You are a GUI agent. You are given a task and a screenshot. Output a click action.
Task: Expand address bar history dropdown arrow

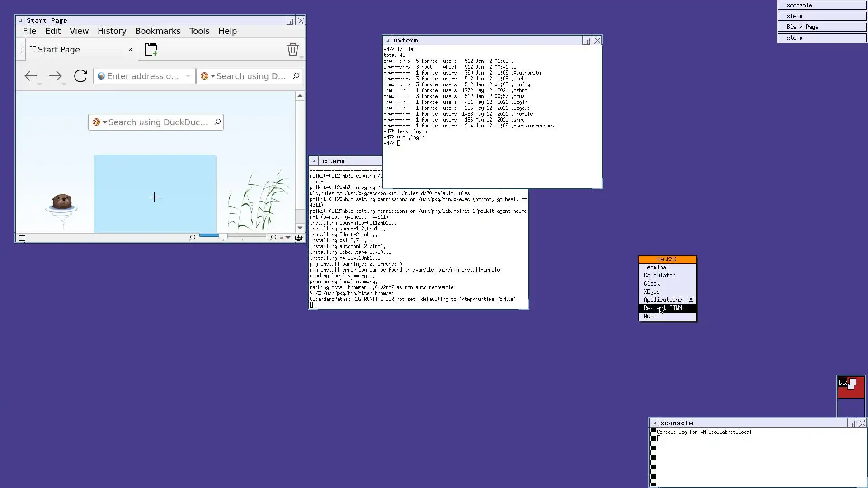pyautogui.click(x=188, y=76)
